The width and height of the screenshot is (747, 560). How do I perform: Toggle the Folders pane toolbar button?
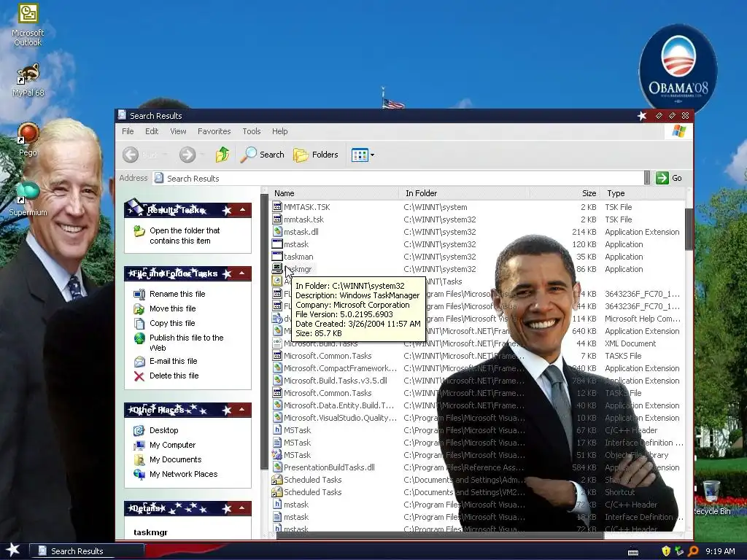(x=315, y=155)
